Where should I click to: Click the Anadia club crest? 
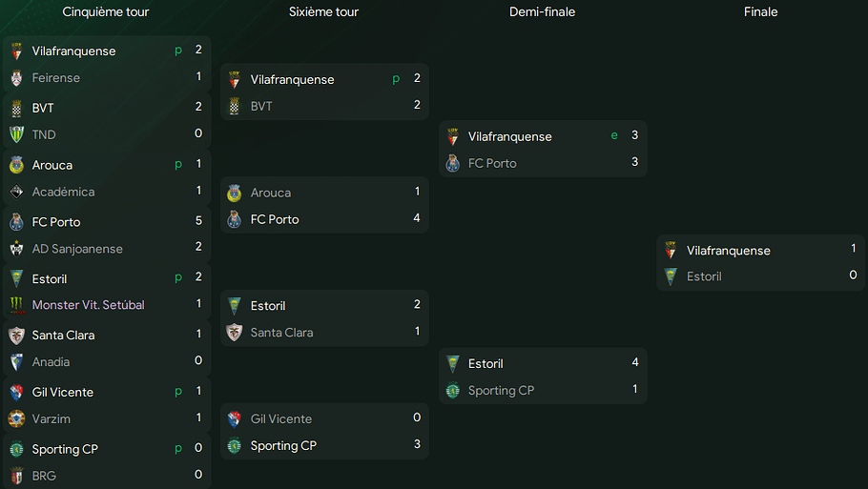click(16, 362)
